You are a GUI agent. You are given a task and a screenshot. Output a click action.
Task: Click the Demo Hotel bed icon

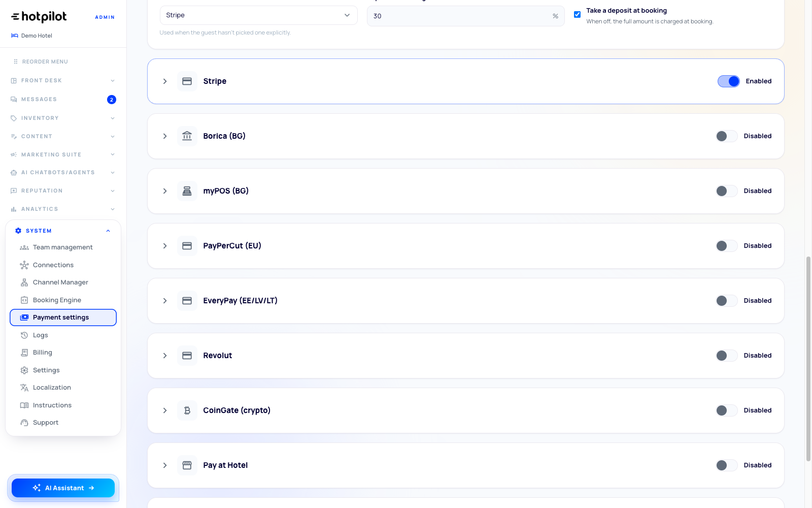[15, 36]
